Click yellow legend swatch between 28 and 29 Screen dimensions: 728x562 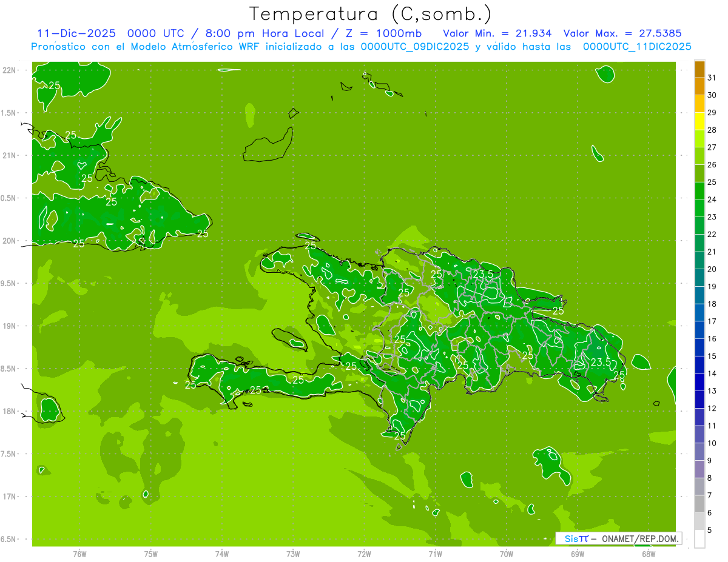699,121
